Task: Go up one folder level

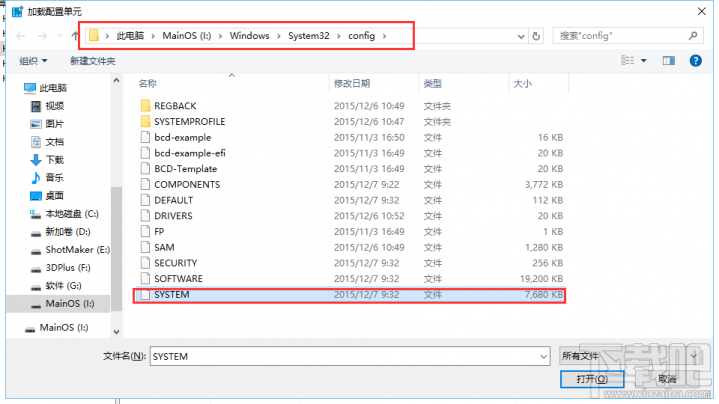Action: click(75, 36)
